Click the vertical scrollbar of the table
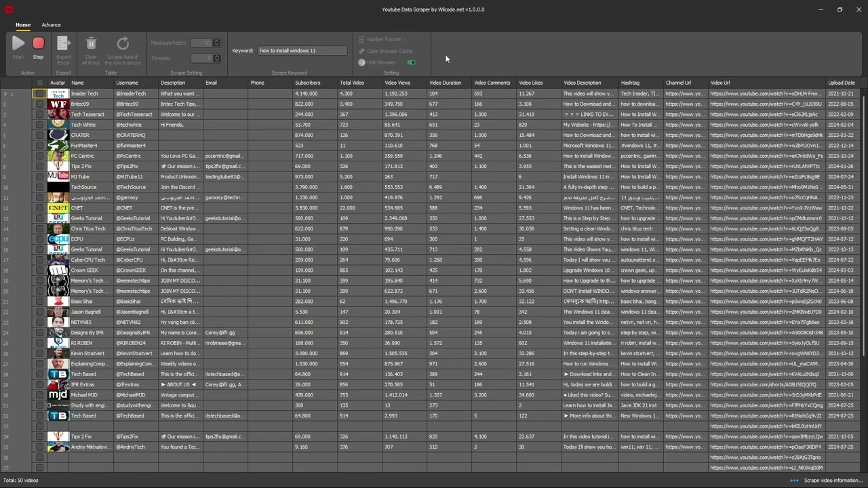This screenshot has width=868, height=488. 864,227
